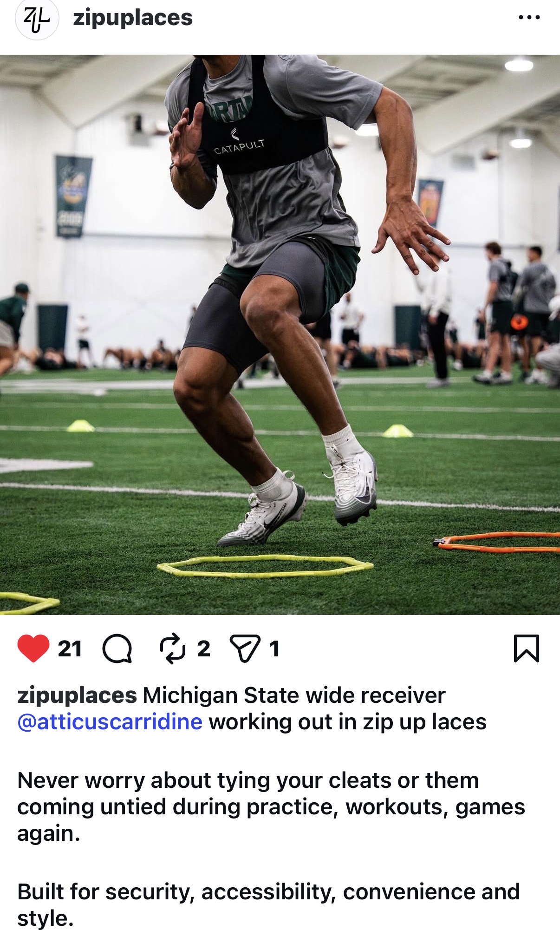The height and width of the screenshot is (930, 560).
Task: Tap the athlete workout photo
Action: [x=280, y=335]
